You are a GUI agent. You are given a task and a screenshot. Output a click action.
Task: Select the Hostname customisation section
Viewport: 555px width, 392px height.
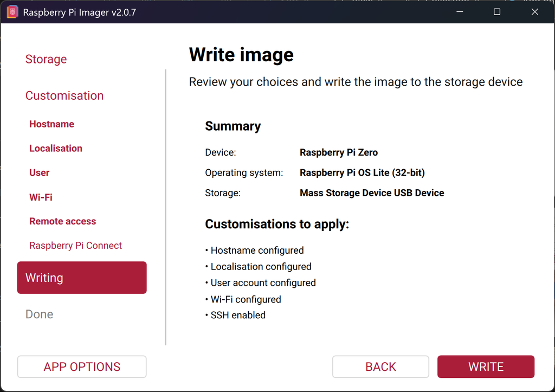tap(51, 124)
